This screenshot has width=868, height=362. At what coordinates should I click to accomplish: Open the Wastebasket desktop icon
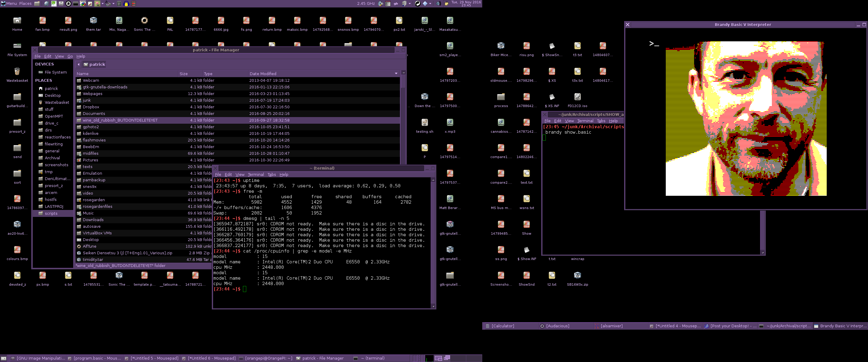[17, 75]
